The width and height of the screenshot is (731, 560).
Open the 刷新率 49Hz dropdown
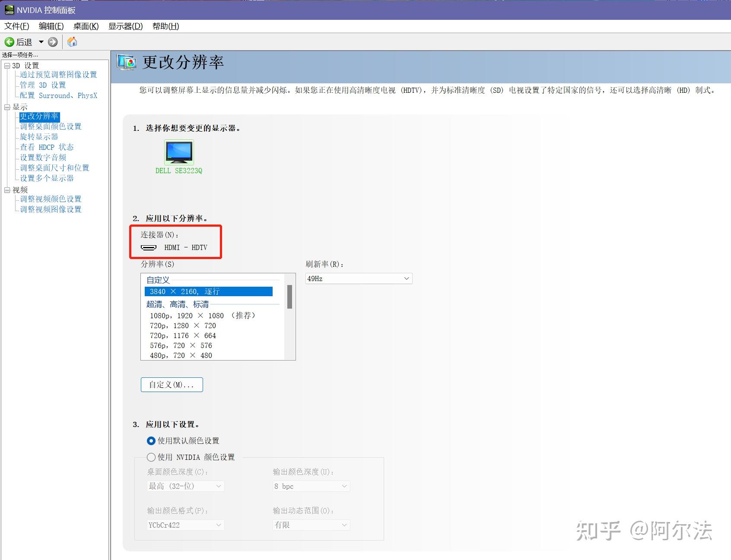(359, 278)
